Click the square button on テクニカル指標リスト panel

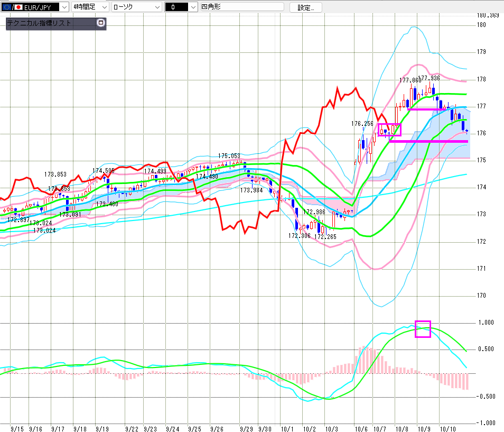[x=101, y=23]
